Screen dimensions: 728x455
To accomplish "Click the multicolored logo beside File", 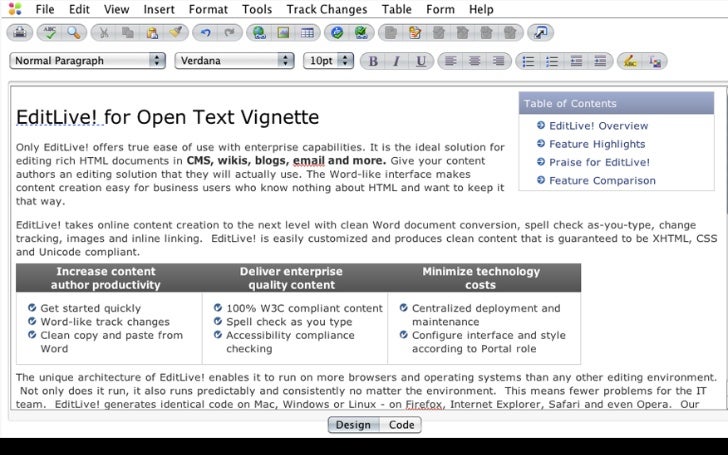I will [x=15, y=9].
